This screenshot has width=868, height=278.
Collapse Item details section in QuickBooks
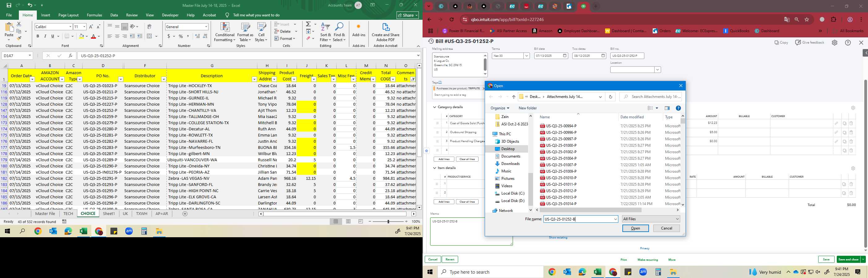tap(434, 168)
